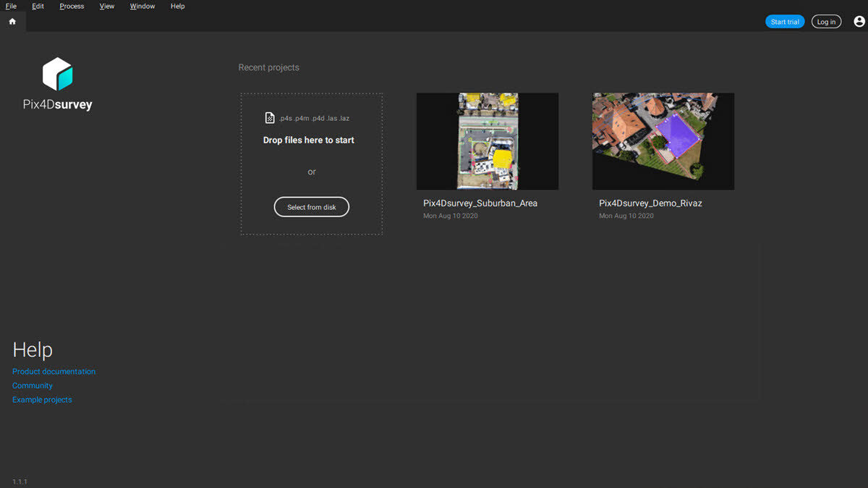The height and width of the screenshot is (488, 868).
Task: Click the Home icon tab
Action: click(12, 22)
